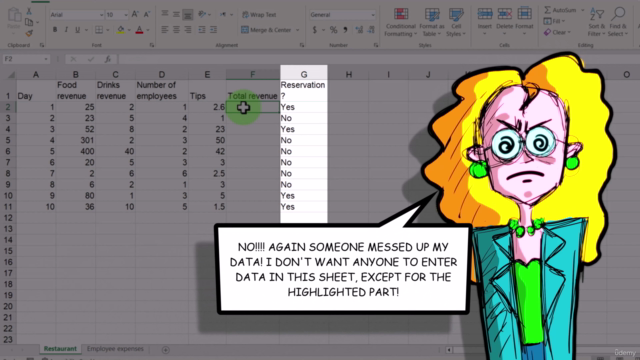The image size is (640, 360).
Task: Apply fill color bucket
Action: pyautogui.click(x=120, y=30)
